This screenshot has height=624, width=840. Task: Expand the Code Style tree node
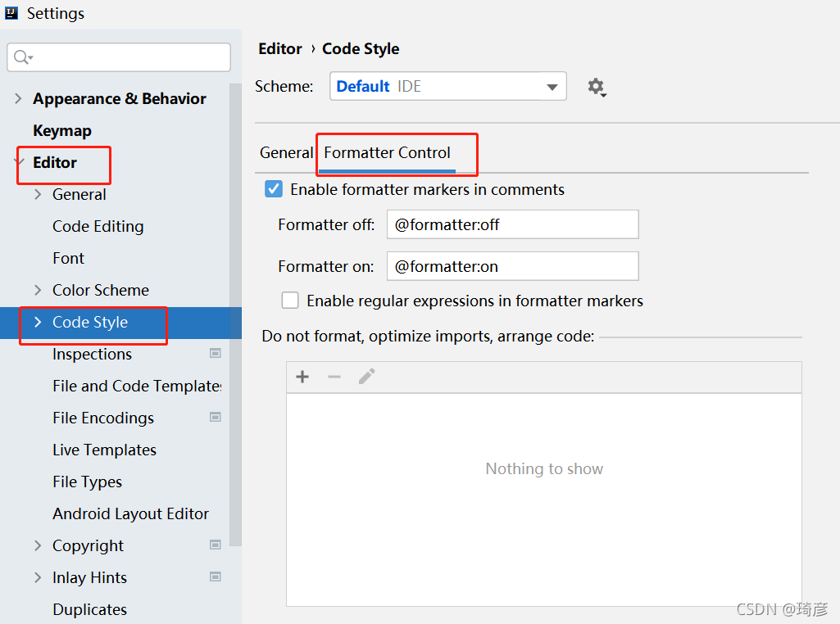(x=38, y=322)
